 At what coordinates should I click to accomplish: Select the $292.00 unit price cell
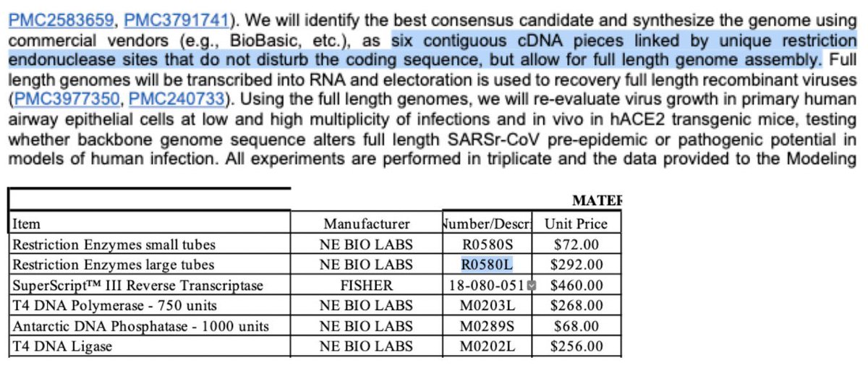576,265
